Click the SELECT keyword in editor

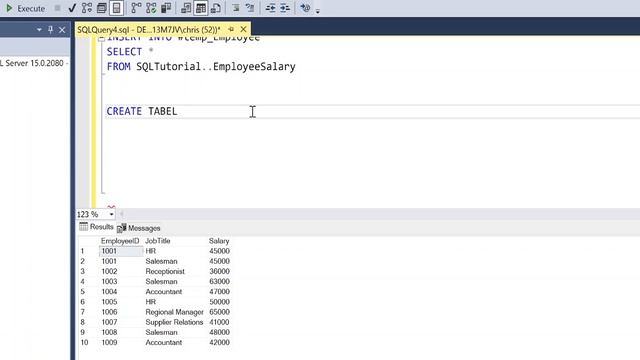pyautogui.click(x=124, y=52)
